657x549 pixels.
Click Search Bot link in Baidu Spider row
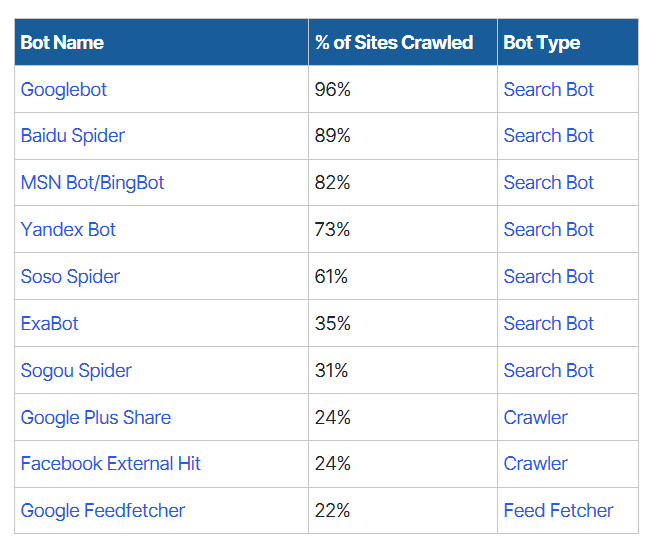[x=548, y=136]
